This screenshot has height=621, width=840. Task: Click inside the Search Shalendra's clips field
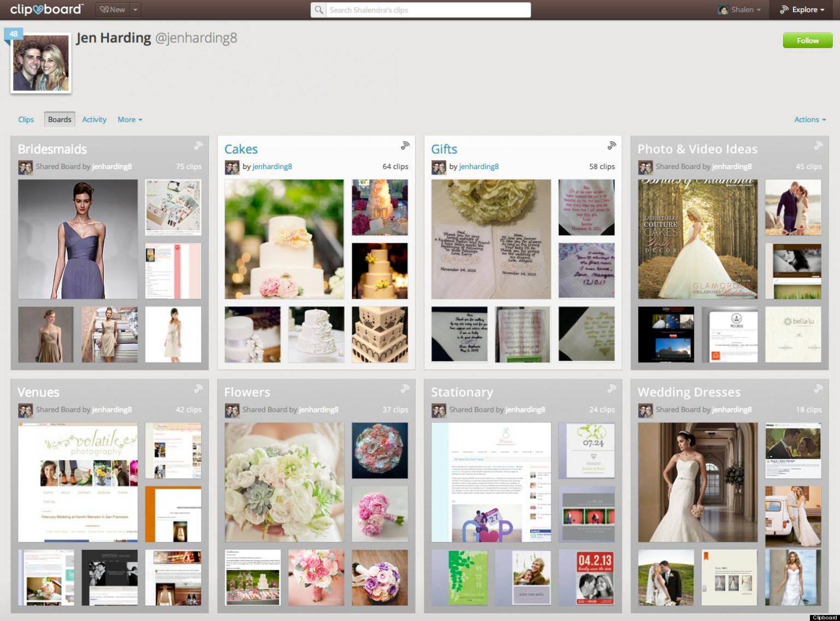427,10
